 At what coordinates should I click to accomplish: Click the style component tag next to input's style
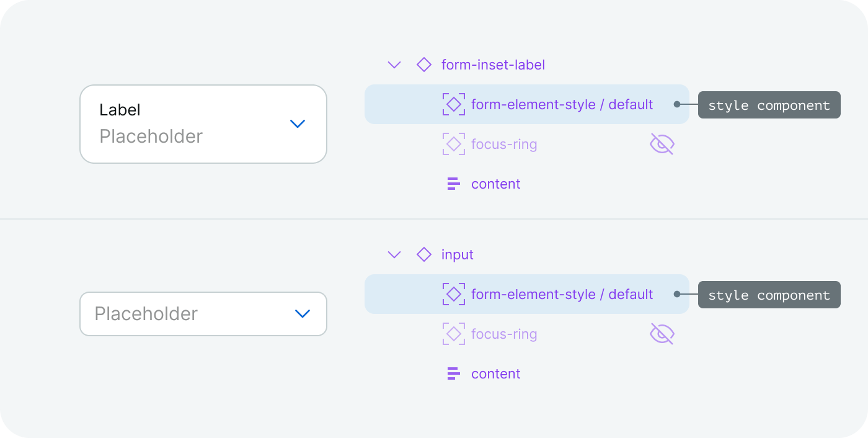pos(769,295)
